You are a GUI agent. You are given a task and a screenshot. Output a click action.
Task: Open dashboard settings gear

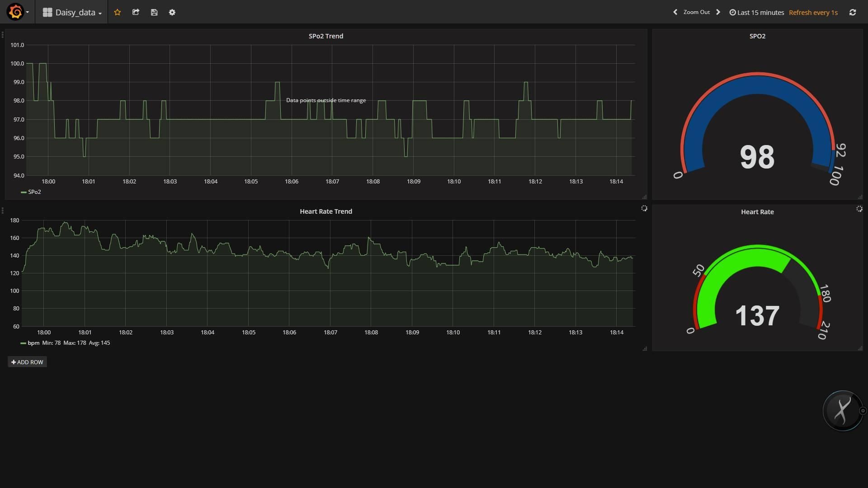[172, 12]
